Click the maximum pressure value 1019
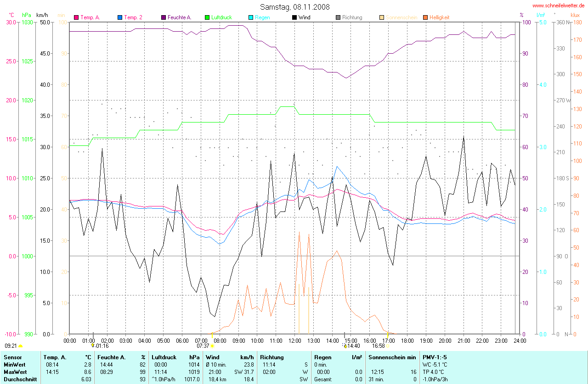This screenshot has width=588, height=384. tap(194, 372)
